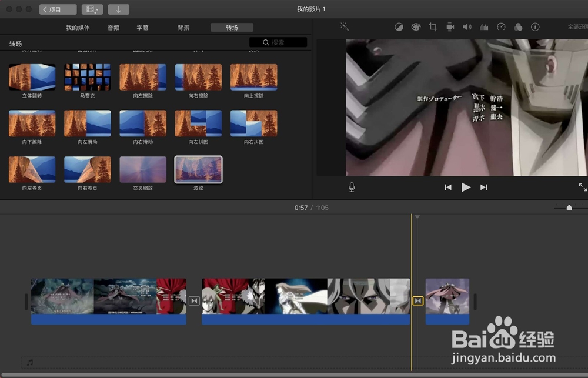The width and height of the screenshot is (588, 378).
Task: Select the 向右擦除 transition
Action: [198, 77]
